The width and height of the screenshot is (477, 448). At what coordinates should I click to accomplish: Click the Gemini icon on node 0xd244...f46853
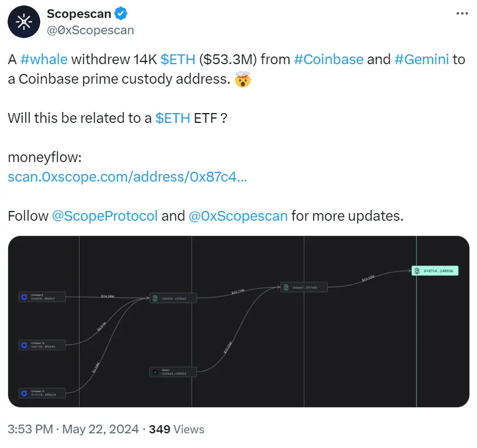click(x=156, y=372)
